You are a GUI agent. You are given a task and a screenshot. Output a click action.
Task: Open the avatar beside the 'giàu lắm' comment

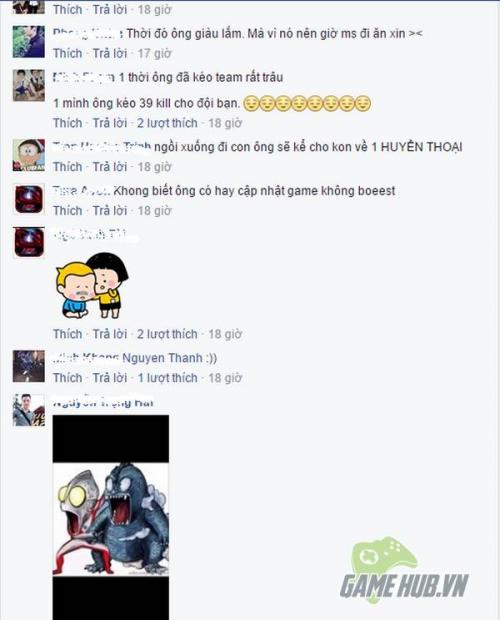28,42
